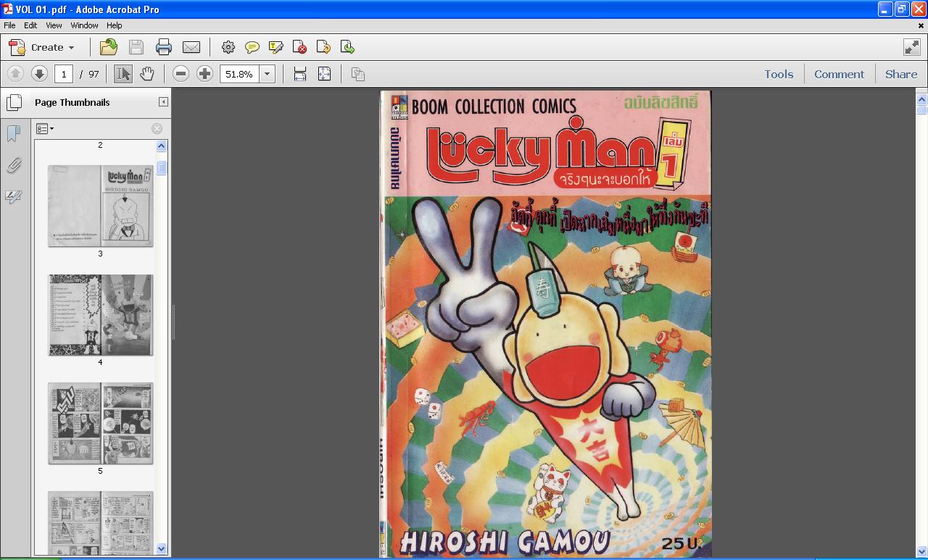This screenshot has height=560, width=928.
Task: Open the Window menu
Action: pos(84,25)
